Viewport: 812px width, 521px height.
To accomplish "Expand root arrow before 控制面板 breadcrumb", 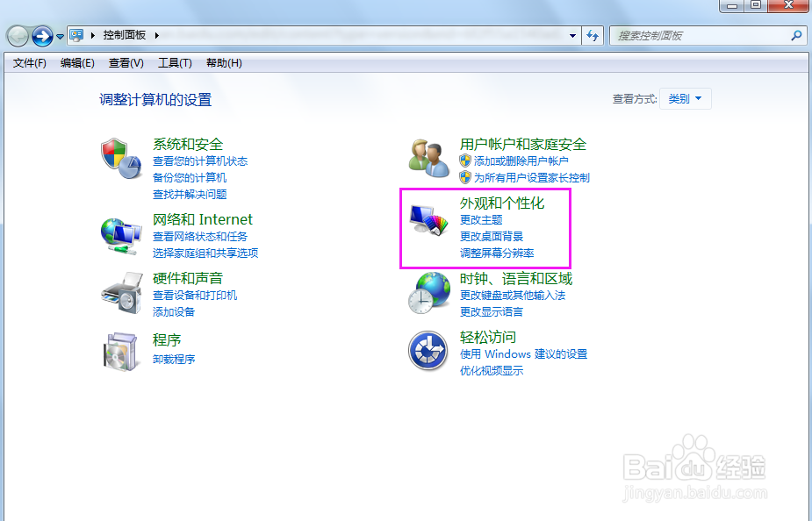I will point(93,35).
